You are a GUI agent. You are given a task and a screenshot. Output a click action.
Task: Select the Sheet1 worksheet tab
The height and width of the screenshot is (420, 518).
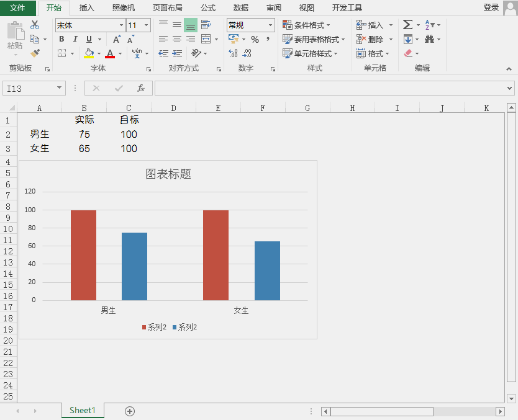point(83,410)
